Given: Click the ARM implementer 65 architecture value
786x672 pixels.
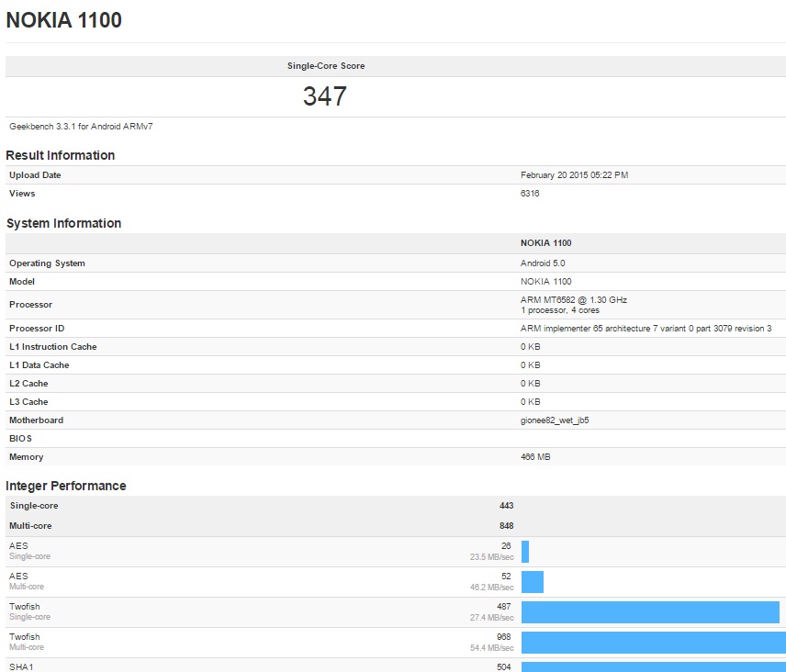Looking at the screenshot, I should coord(646,329).
